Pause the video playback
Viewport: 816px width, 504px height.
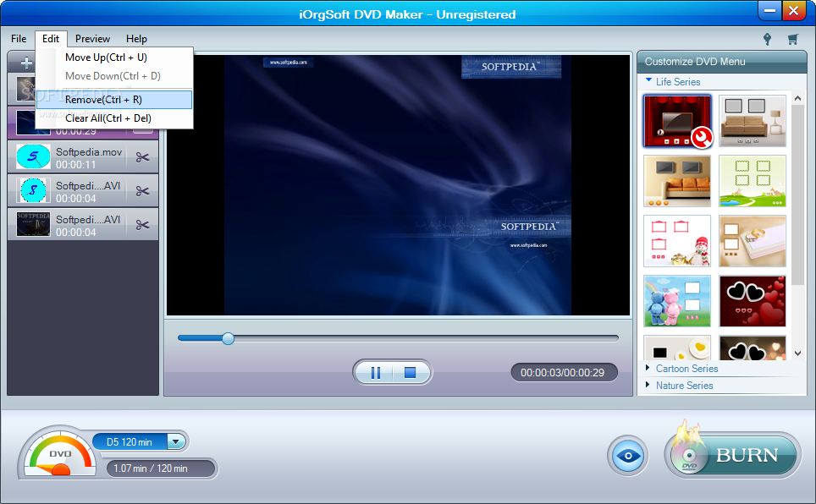pyautogui.click(x=375, y=372)
